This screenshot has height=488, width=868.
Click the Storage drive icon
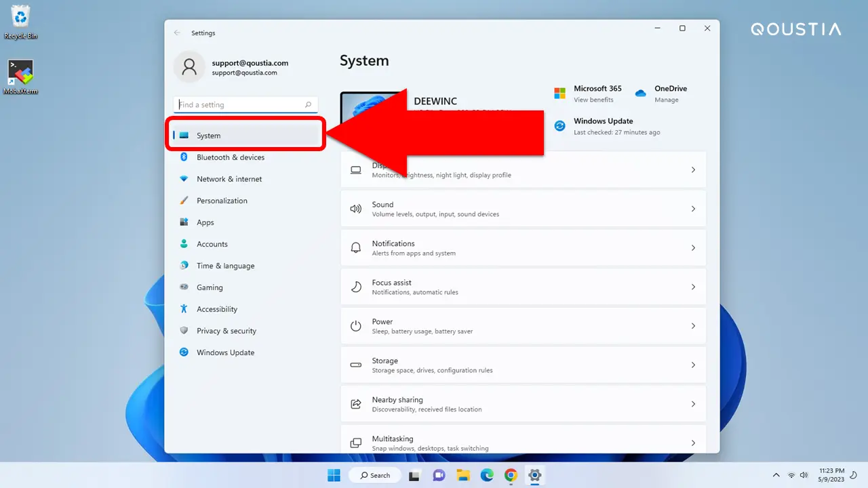pos(356,365)
